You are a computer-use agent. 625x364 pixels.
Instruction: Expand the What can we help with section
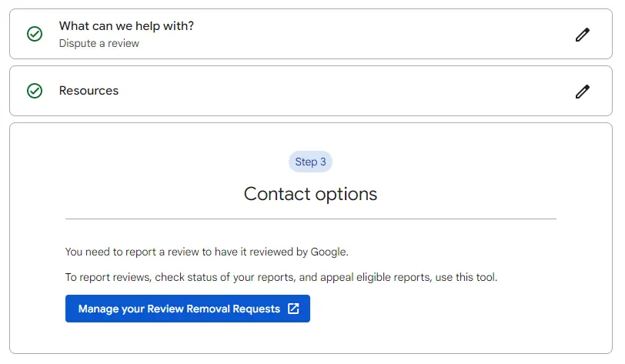pyautogui.click(x=126, y=26)
